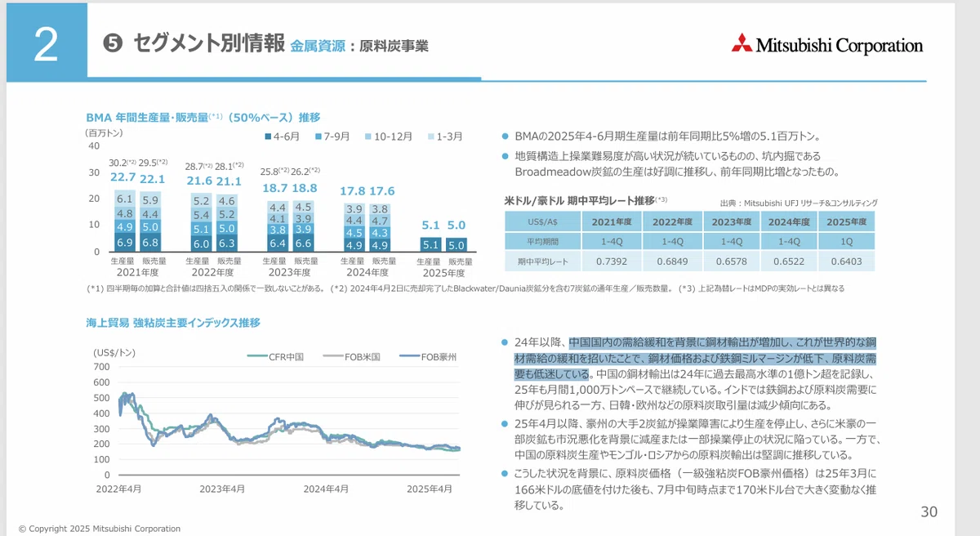Click the page number 30
This screenshot has height=536, width=980.
[929, 512]
